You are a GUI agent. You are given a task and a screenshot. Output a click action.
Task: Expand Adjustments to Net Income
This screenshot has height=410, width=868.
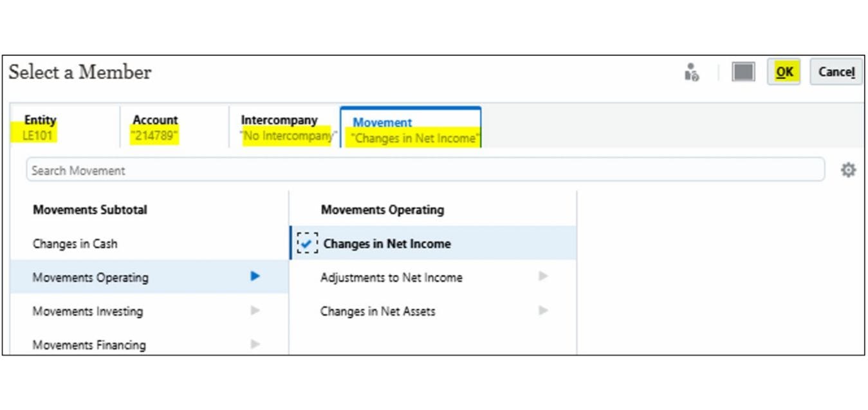click(542, 277)
